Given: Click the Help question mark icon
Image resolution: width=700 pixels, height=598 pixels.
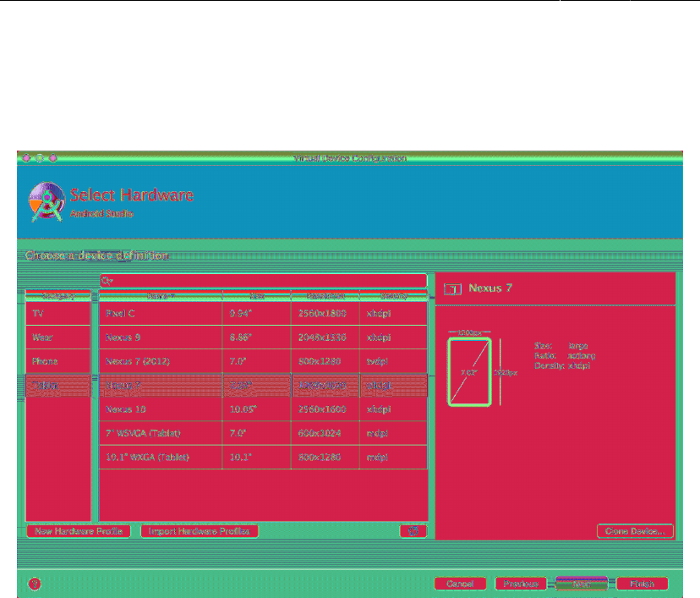Looking at the screenshot, I should [x=35, y=584].
